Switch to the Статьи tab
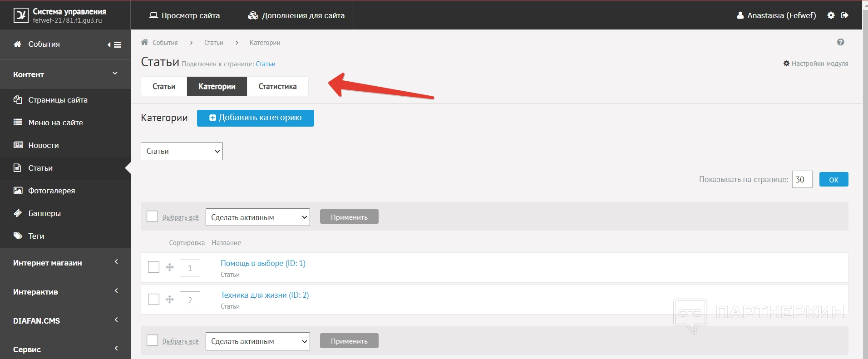The height and width of the screenshot is (359, 868). [164, 86]
